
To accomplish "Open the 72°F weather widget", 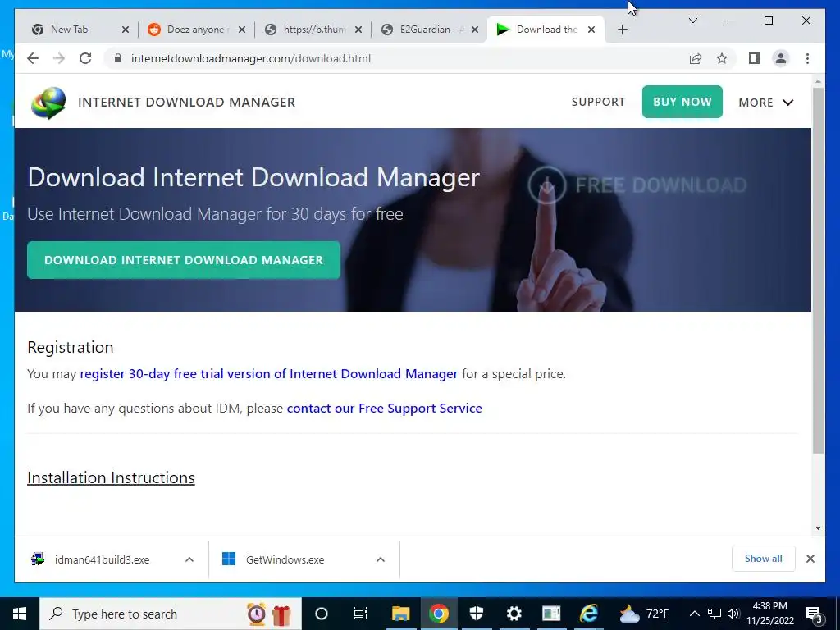I will tap(644, 614).
